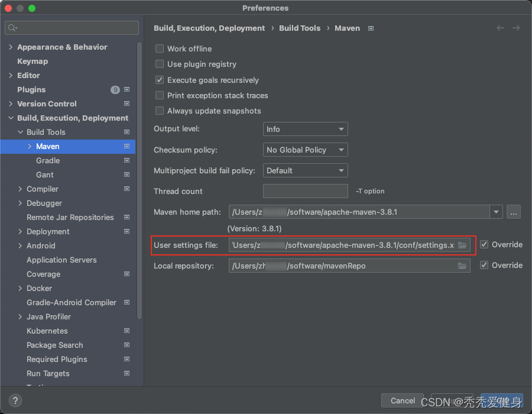
Task: Open the Checksum policy dropdown
Action: tap(306, 150)
